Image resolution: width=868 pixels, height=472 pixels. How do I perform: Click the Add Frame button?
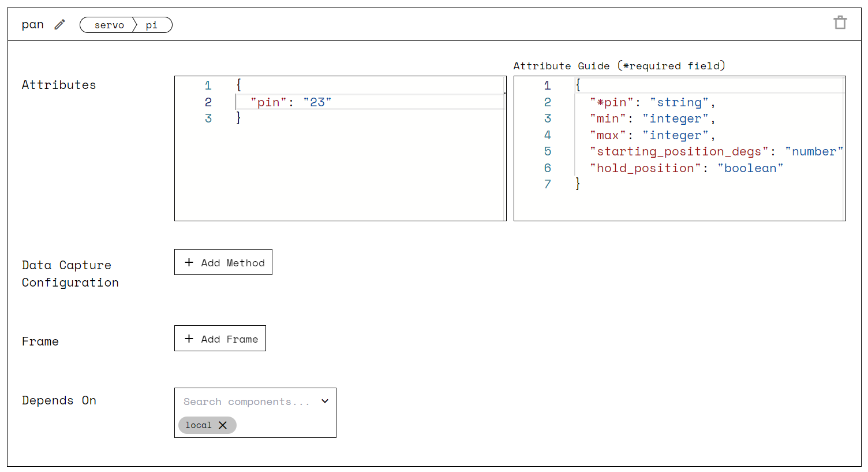point(220,339)
